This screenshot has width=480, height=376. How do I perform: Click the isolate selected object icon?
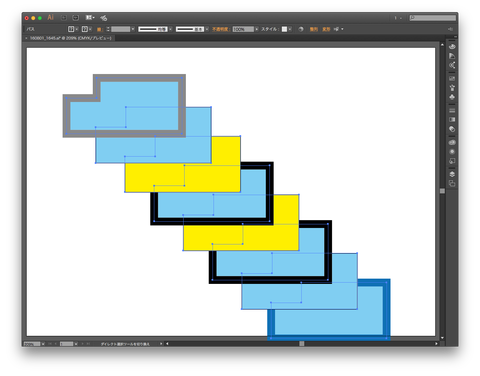pyautogui.click(x=336, y=29)
